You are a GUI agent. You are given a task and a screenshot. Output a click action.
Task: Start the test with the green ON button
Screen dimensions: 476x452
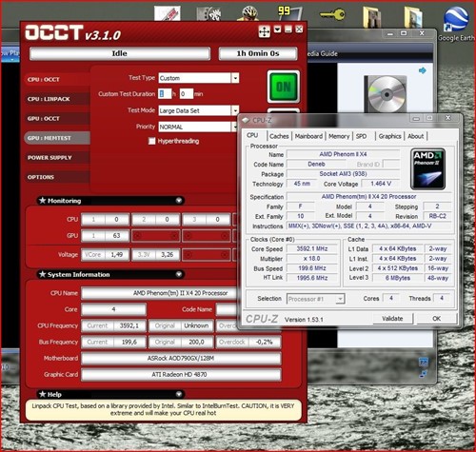point(284,87)
